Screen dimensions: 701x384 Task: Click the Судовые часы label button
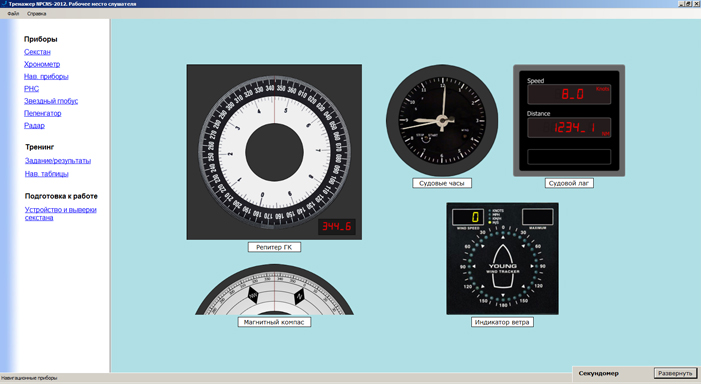point(442,183)
